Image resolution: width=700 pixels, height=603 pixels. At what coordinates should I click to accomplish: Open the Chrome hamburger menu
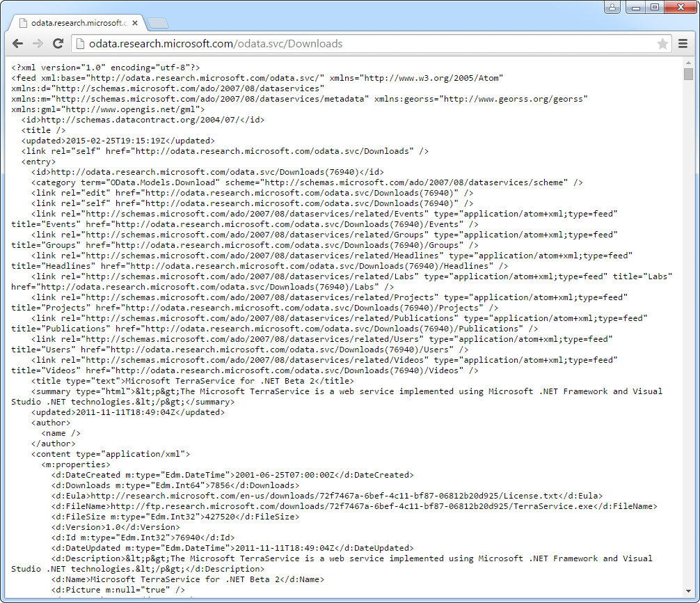[683, 44]
